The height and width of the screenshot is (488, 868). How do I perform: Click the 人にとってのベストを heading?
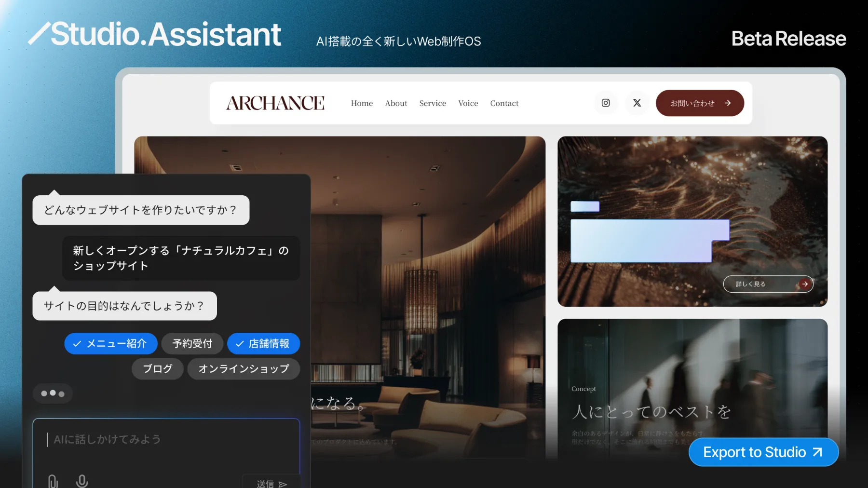(x=651, y=412)
